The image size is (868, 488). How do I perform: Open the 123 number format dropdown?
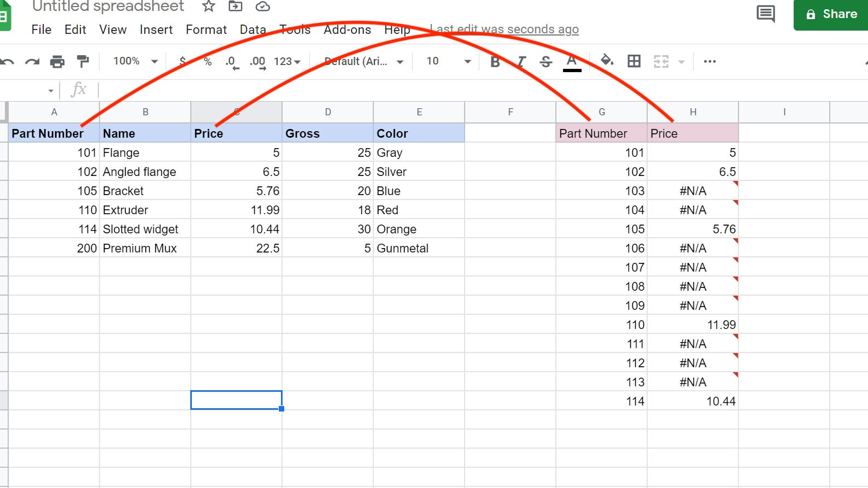pos(288,61)
